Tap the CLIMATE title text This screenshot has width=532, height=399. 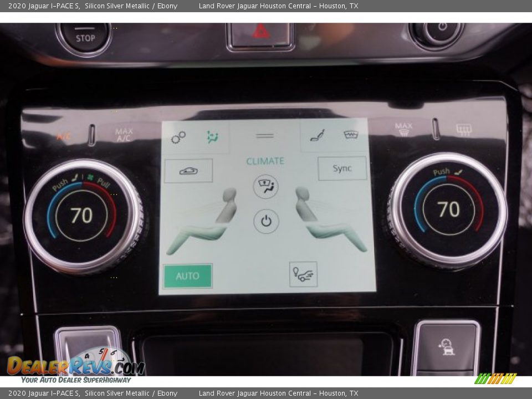(265, 161)
